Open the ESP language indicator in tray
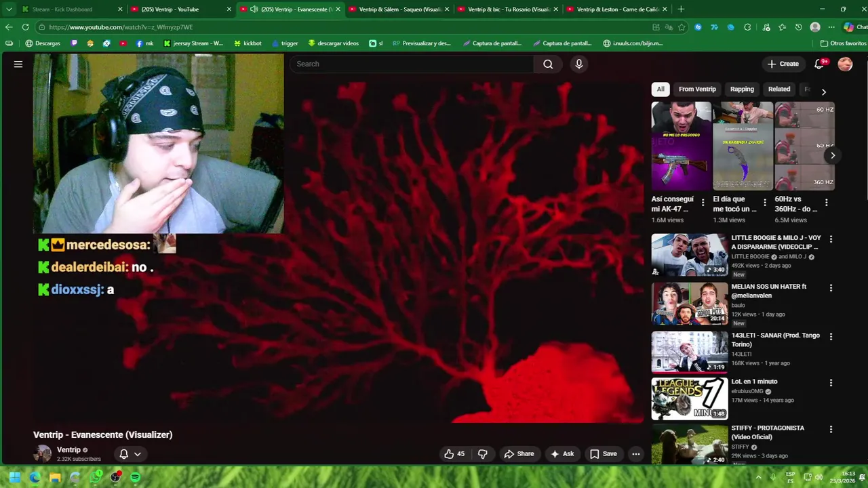The image size is (868, 488). pyautogui.click(x=791, y=477)
